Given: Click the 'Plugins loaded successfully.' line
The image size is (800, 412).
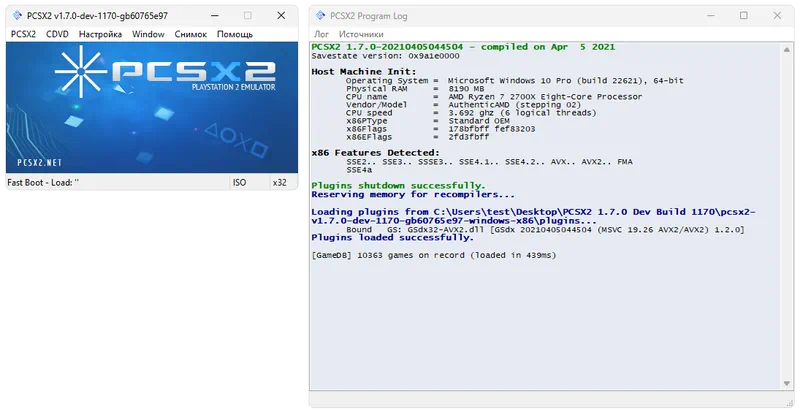Looking at the screenshot, I should [x=392, y=238].
